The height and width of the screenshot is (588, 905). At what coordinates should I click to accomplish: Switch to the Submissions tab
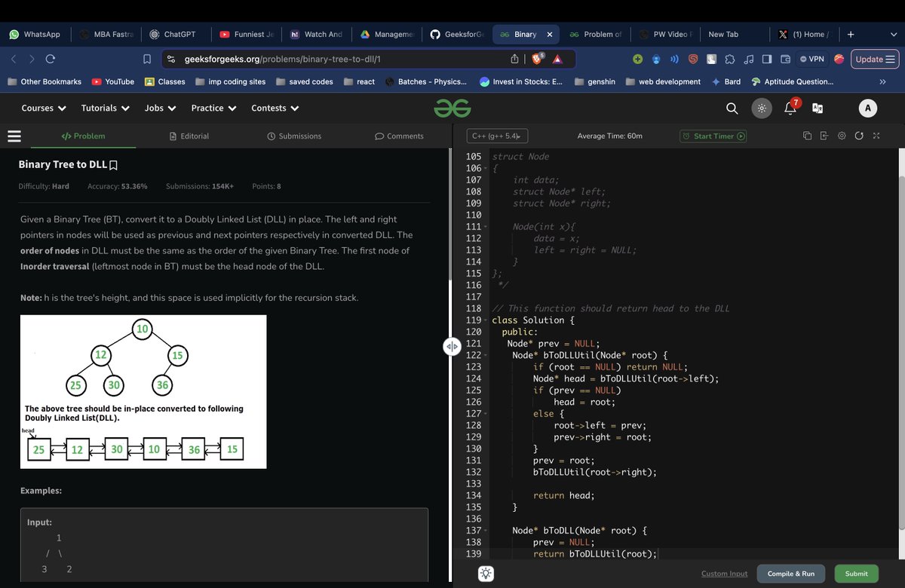tap(294, 136)
